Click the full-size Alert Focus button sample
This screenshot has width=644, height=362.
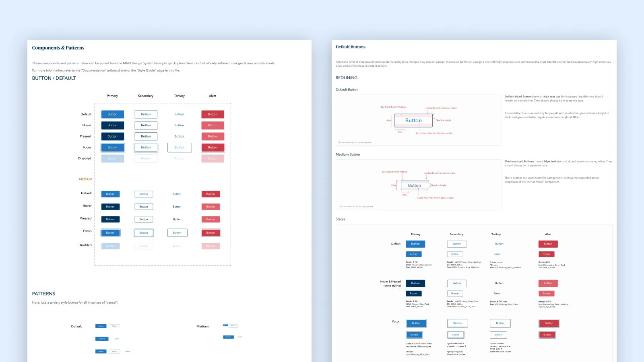click(213, 148)
